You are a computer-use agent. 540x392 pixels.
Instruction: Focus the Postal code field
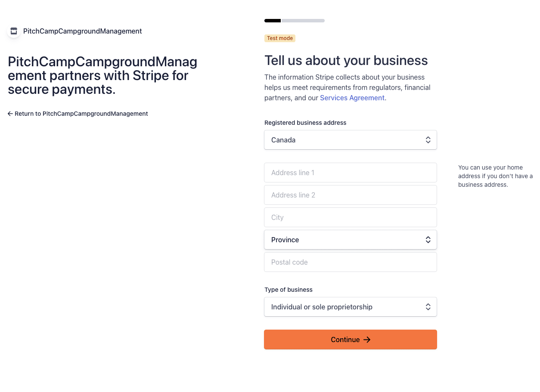point(351,262)
